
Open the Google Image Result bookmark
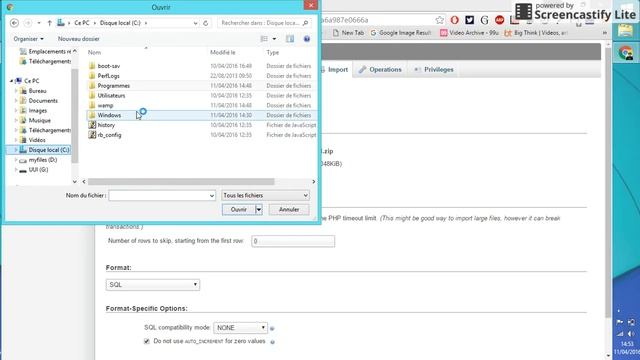400,33
